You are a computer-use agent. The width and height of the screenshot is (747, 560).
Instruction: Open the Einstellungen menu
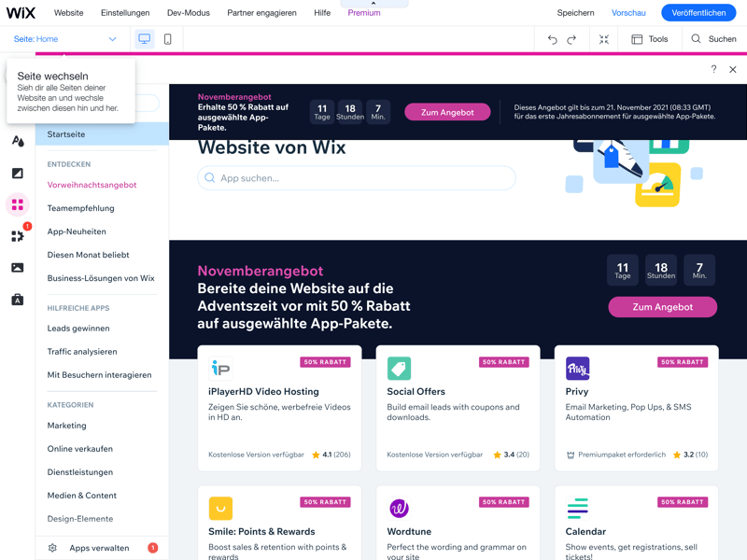click(125, 13)
